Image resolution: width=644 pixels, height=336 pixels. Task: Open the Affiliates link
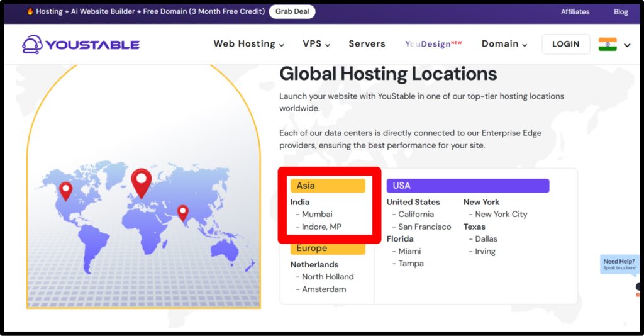tap(575, 12)
